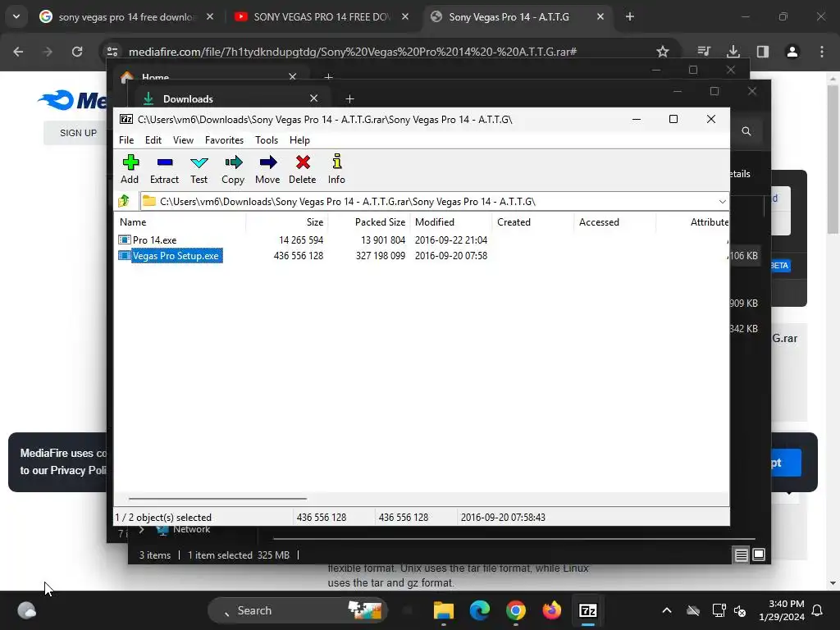
Task: Delete the selected file via the Delete icon
Action: coord(302,169)
